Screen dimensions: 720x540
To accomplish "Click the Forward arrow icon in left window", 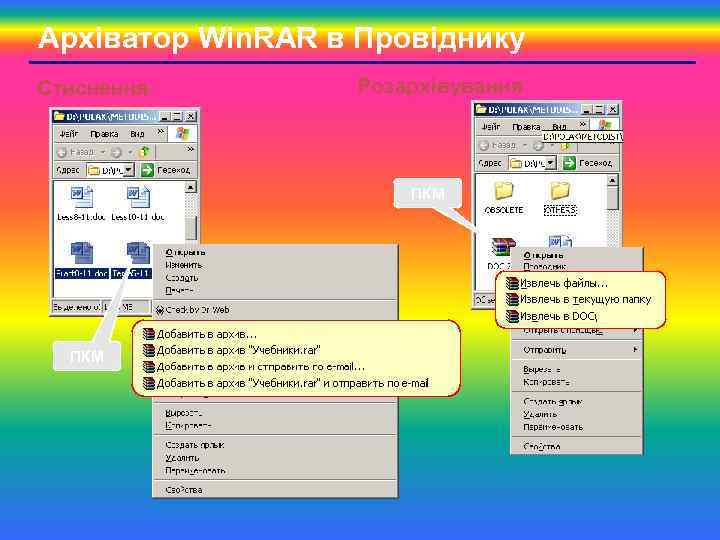I will (117, 152).
